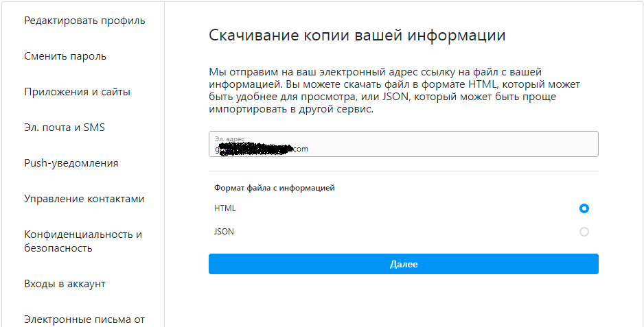Select the HTML format radio button
The height and width of the screenshot is (327, 644).
pos(584,208)
